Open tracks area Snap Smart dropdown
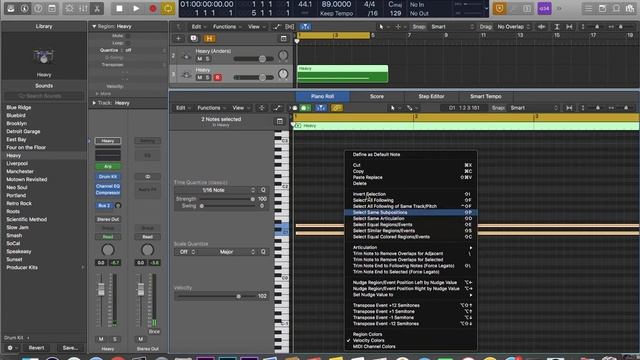Screen dimensions: 640x360 pos(452,27)
